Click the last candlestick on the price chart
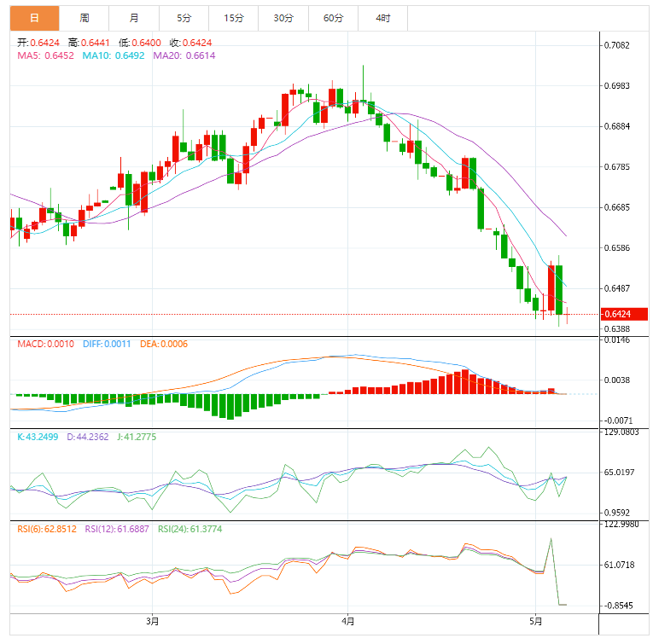This screenshot has height=644, width=653. (x=567, y=315)
